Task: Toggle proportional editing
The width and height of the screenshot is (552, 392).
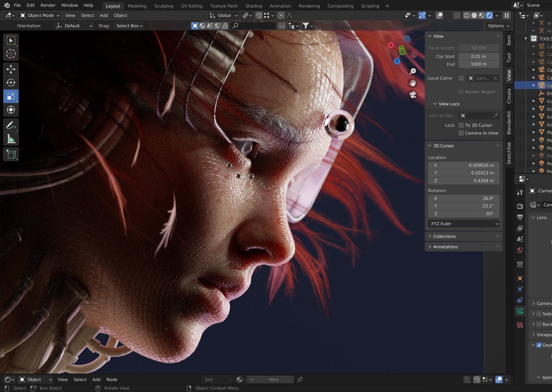Action: tap(281, 15)
